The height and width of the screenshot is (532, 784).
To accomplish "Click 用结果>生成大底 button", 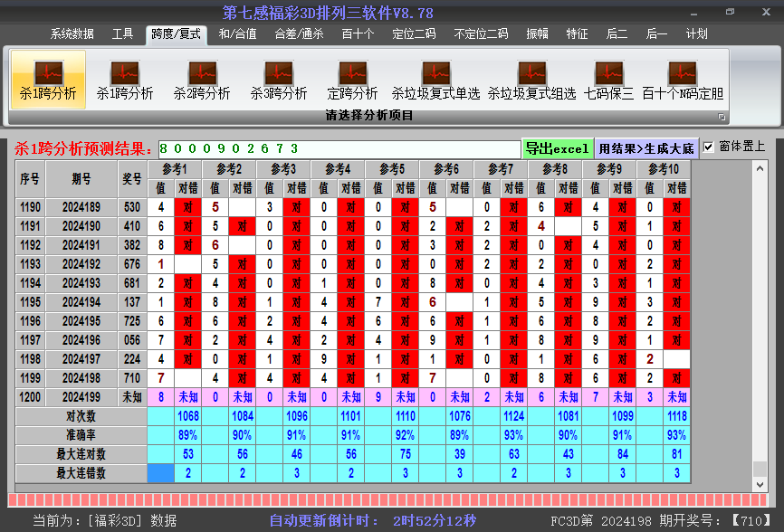I will point(646,148).
